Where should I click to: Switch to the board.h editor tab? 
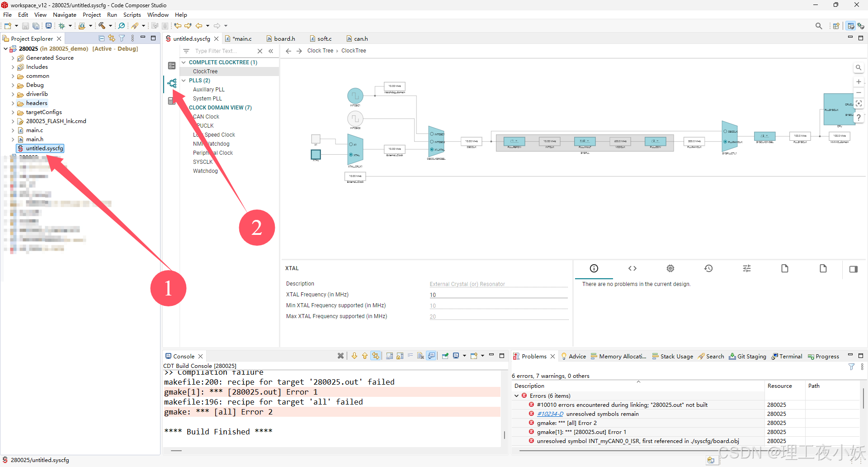[x=281, y=39]
